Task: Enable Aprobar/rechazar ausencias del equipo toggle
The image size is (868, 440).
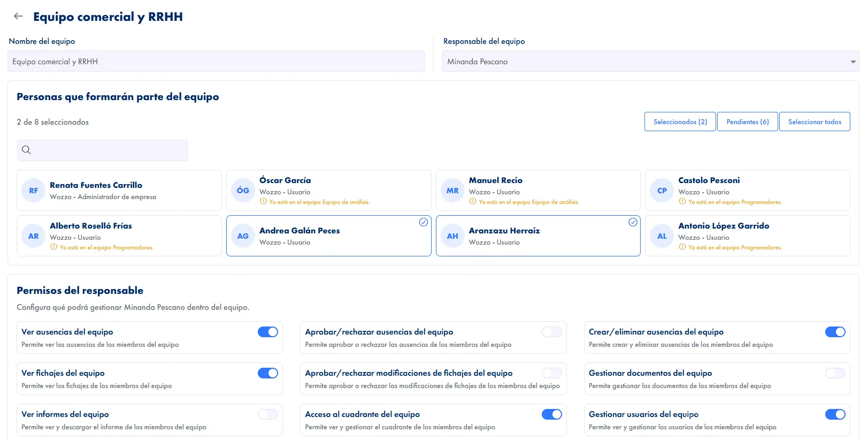Action: (x=551, y=332)
